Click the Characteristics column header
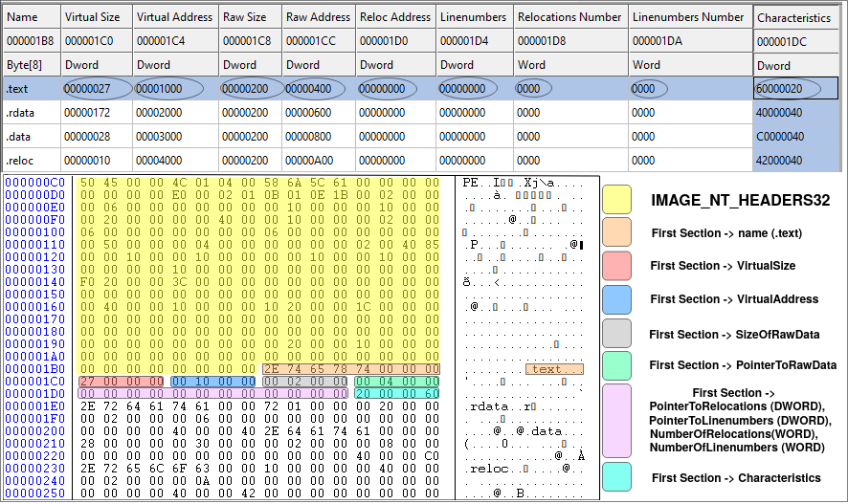Viewport: 848px width, 504px height. tap(793, 18)
